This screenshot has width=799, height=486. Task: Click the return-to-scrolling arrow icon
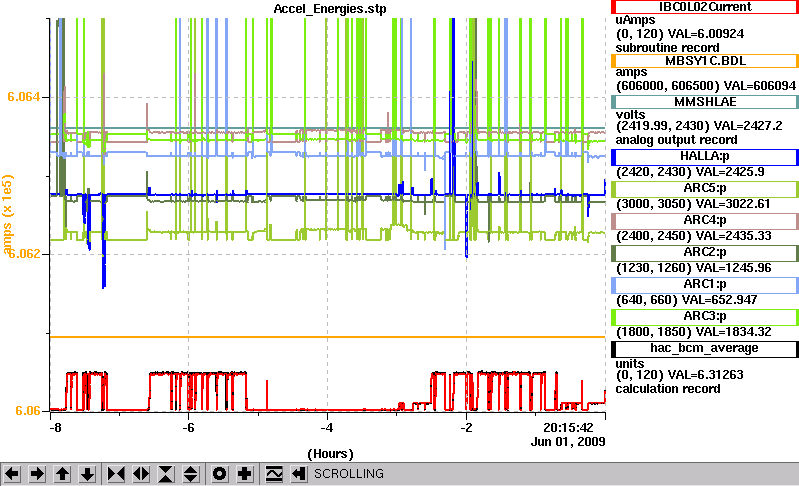tap(299, 474)
